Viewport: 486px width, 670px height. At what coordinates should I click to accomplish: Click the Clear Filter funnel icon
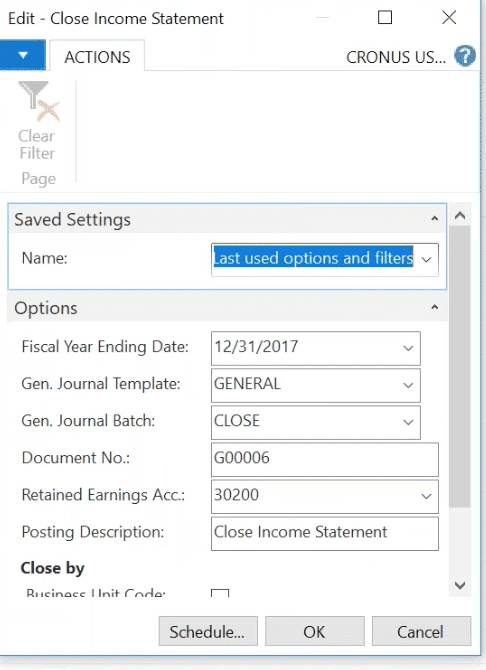[x=39, y=101]
